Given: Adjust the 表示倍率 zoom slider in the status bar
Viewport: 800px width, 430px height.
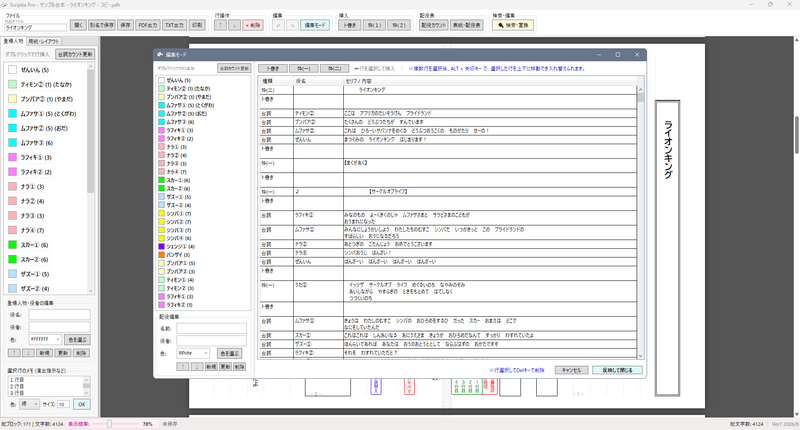Looking at the screenshot, I should [109, 424].
